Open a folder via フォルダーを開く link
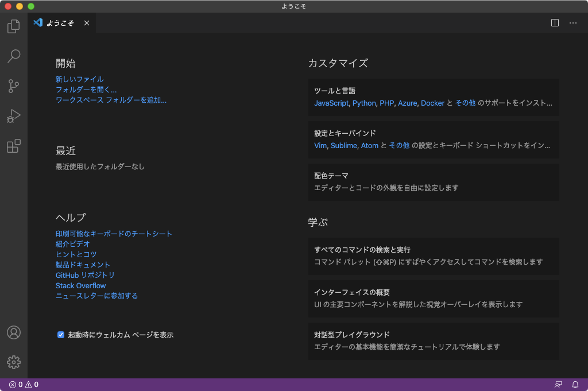The image size is (588, 391). pos(85,89)
